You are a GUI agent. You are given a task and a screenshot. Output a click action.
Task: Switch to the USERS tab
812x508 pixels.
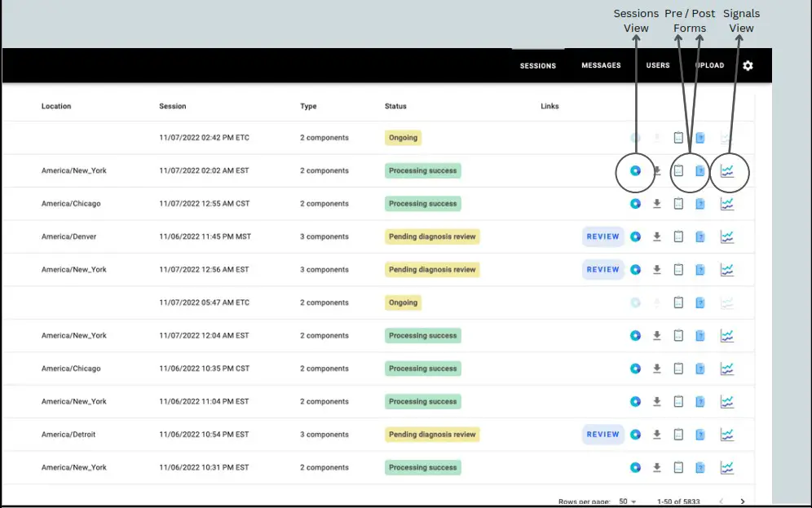click(x=657, y=65)
